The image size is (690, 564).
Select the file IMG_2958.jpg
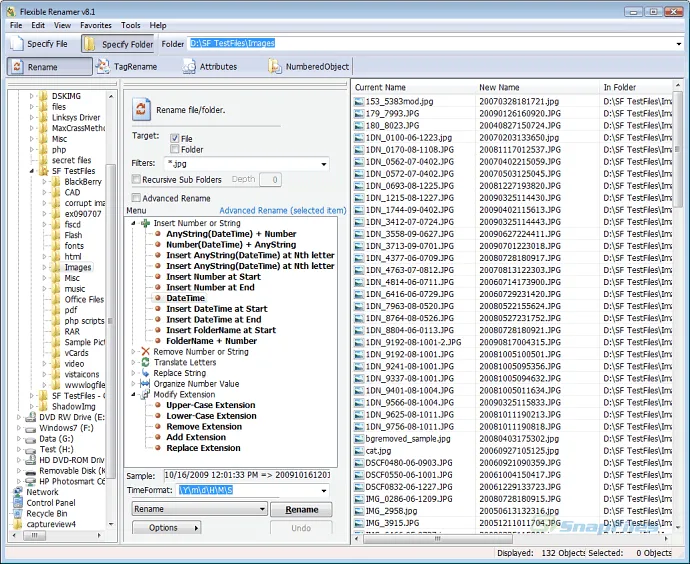coord(391,511)
